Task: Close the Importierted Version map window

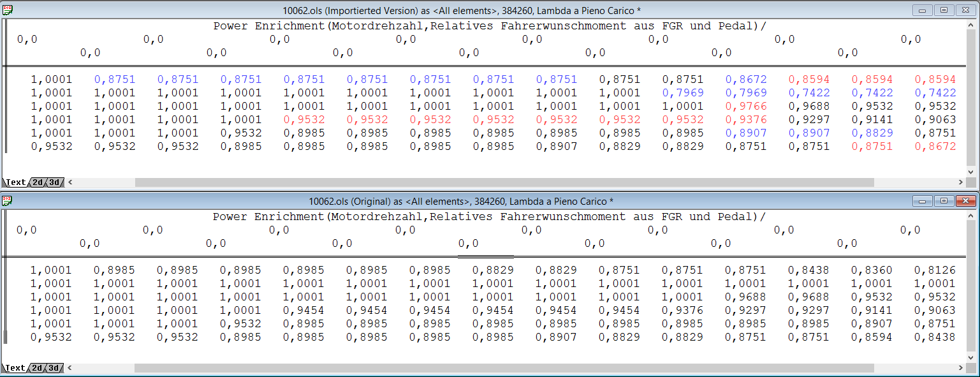Action: coord(965,10)
